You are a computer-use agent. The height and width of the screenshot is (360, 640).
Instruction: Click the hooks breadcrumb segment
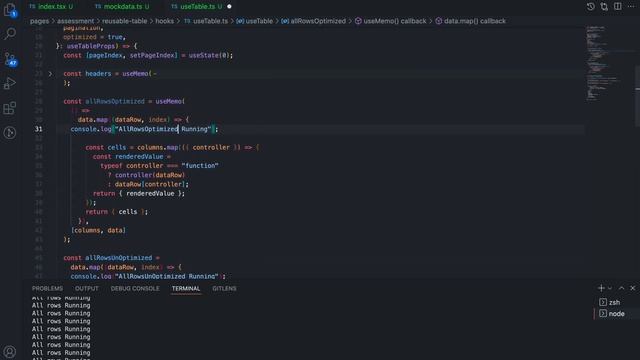pos(164,21)
